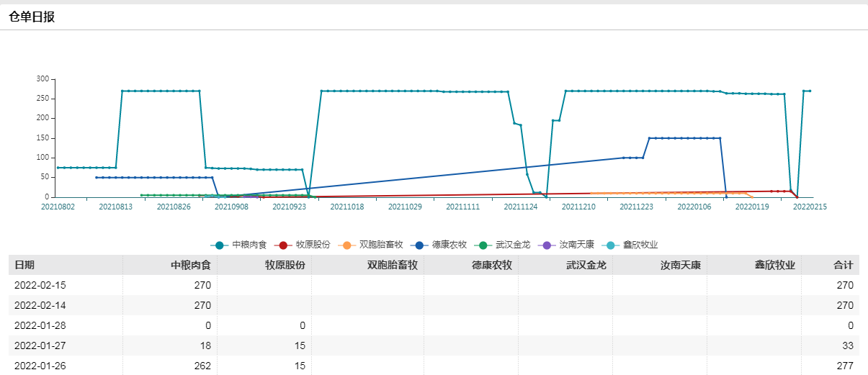Click x-axis label 20210802
868x375 pixels.
(58, 207)
